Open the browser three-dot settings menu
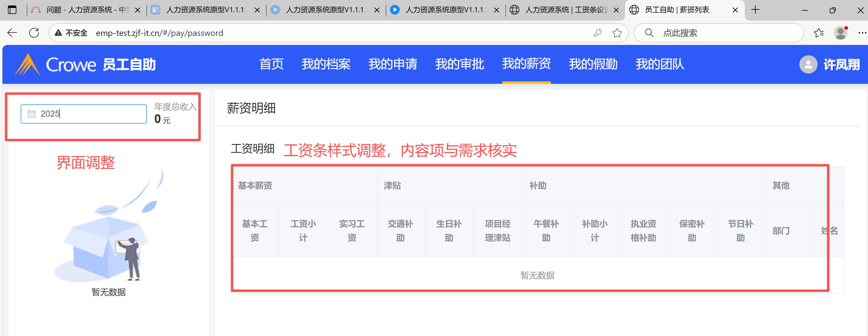The image size is (868, 336). coord(861,33)
